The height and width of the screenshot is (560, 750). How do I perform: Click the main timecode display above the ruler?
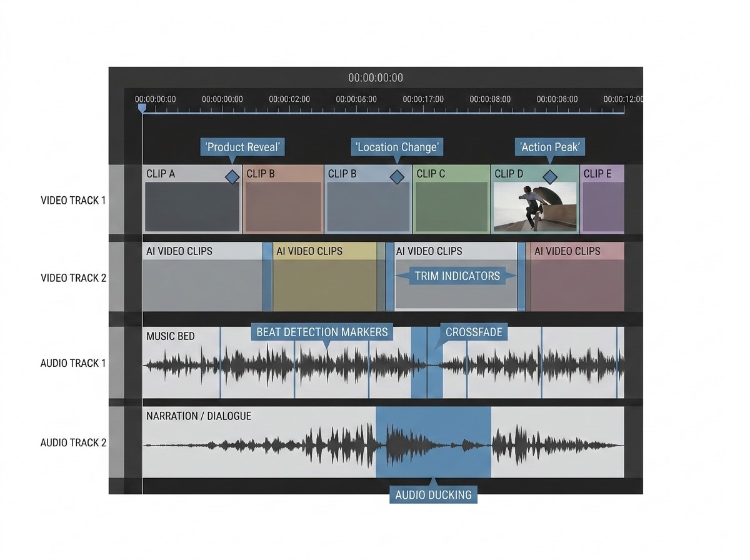(376, 78)
